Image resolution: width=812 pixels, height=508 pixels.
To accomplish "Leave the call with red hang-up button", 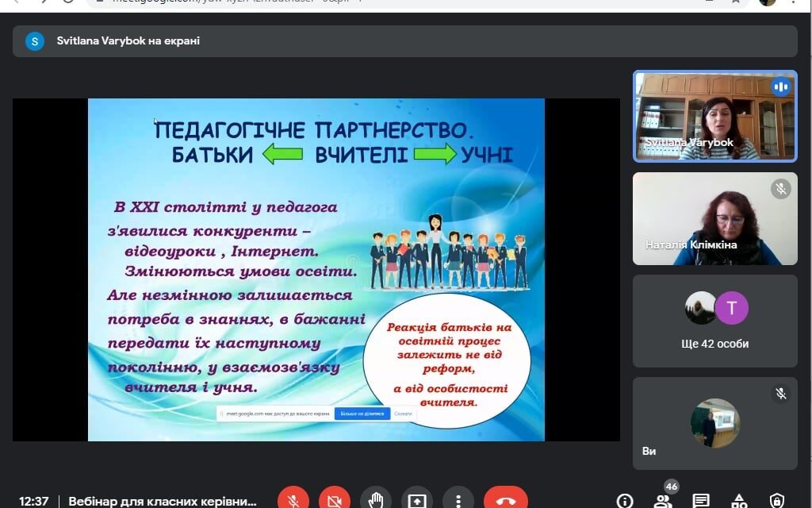I will tap(506, 501).
